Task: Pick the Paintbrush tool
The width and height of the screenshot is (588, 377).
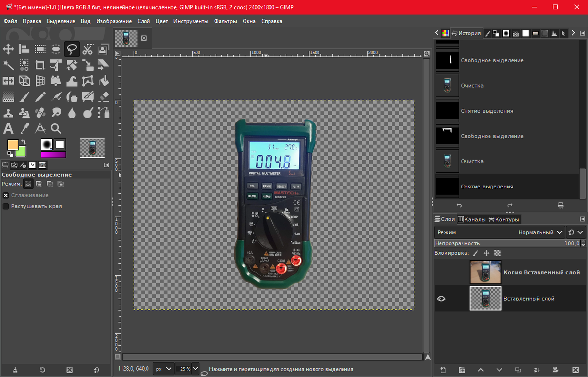Action: [24, 97]
